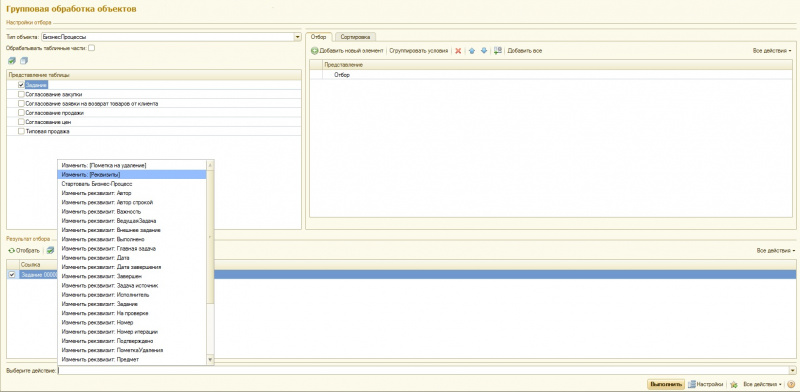Expand Все действия menu above the filter table
Screen dimensions: 800x392
point(772,51)
